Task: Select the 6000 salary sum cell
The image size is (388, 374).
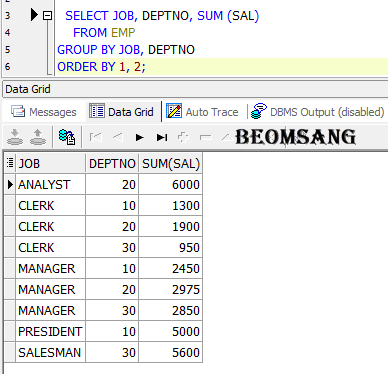Action: (170, 184)
